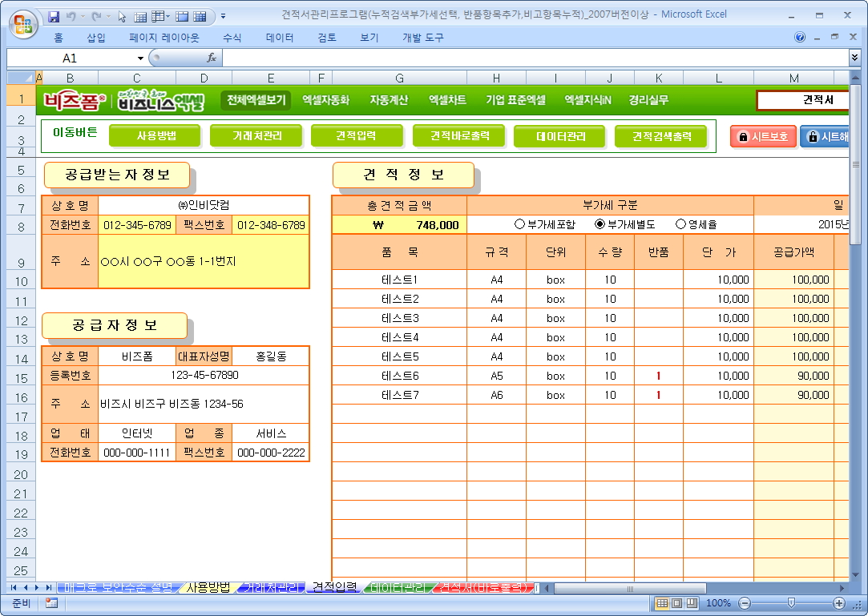
Task: Select the 영세율 radio option
Action: click(x=680, y=225)
